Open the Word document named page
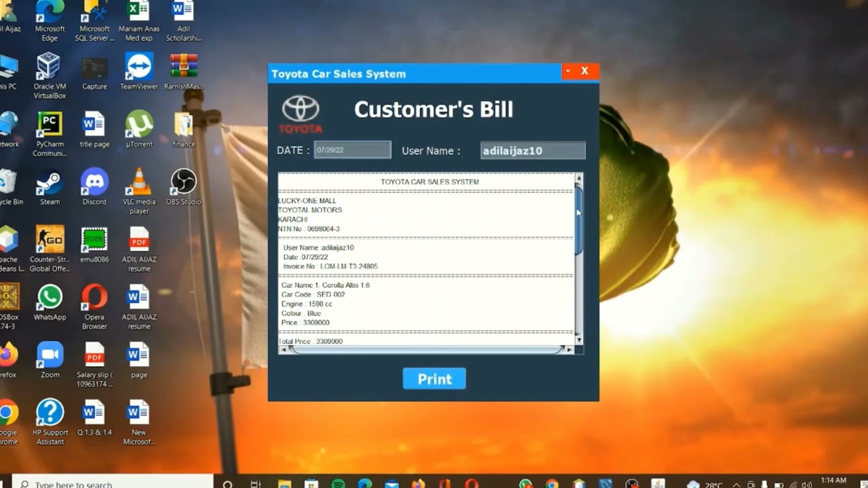The width and height of the screenshot is (868, 488). click(x=139, y=361)
